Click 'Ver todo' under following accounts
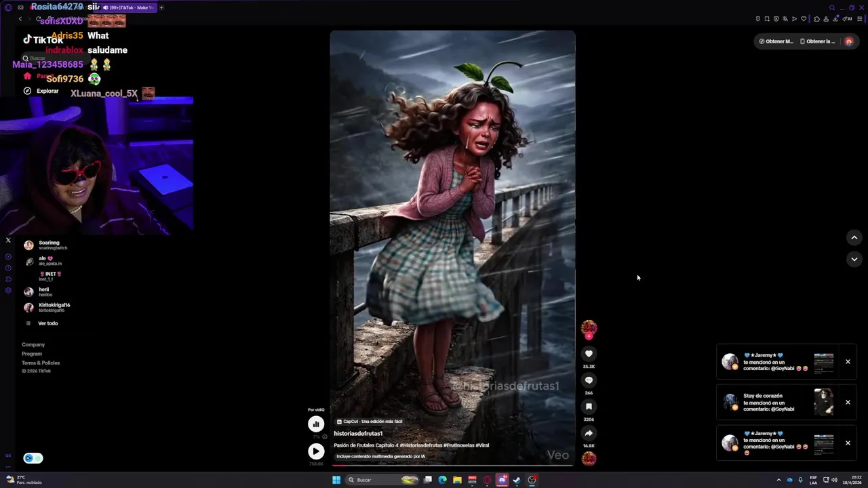Viewport: 868px width, 488px height. click(41, 323)
